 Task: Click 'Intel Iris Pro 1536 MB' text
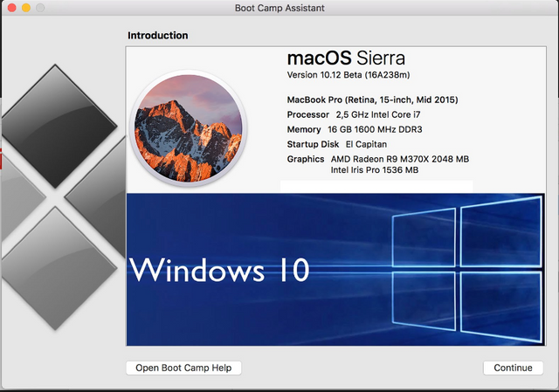[375, 170]
